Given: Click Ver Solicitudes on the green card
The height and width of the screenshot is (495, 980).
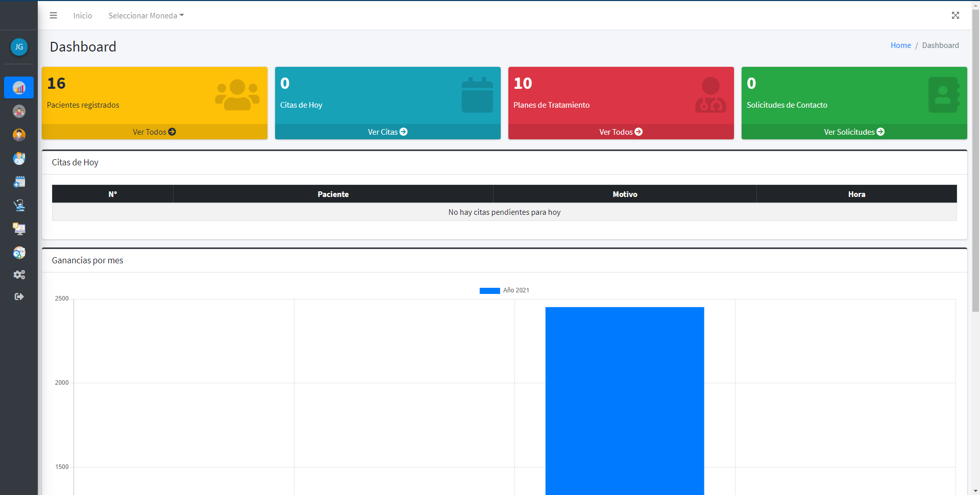Looking at the screenshot, I should [x=854, y=132].
